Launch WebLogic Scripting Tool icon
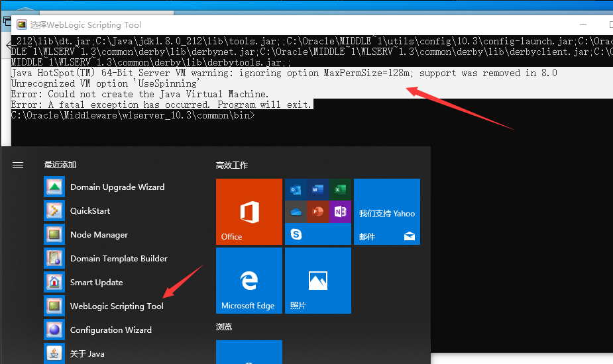Viewport: 613px width, 364px height. pos(54,306)
